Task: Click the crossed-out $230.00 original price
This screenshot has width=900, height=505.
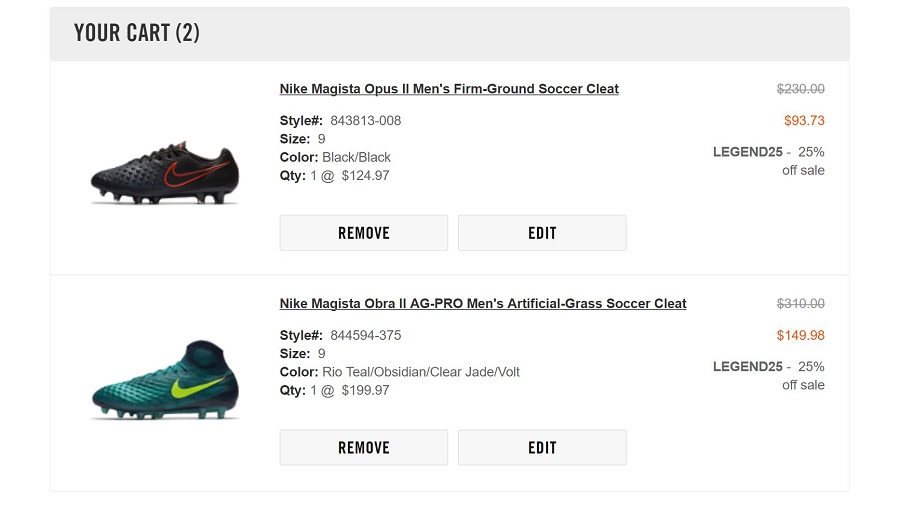Action: coord(800,89)
